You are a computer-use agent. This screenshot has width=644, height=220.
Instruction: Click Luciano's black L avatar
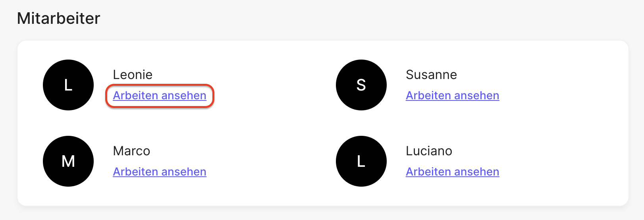coord(361,161)
